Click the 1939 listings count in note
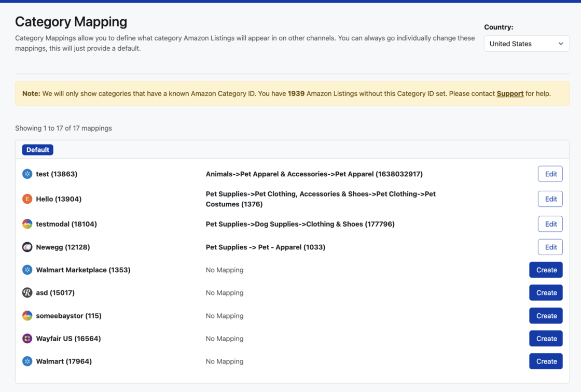Viewport: 581px width, 392px height. (x=296, y=93)
